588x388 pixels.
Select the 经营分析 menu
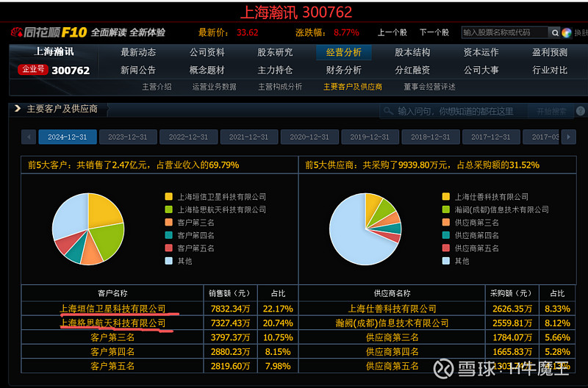(x=344, y=52)
